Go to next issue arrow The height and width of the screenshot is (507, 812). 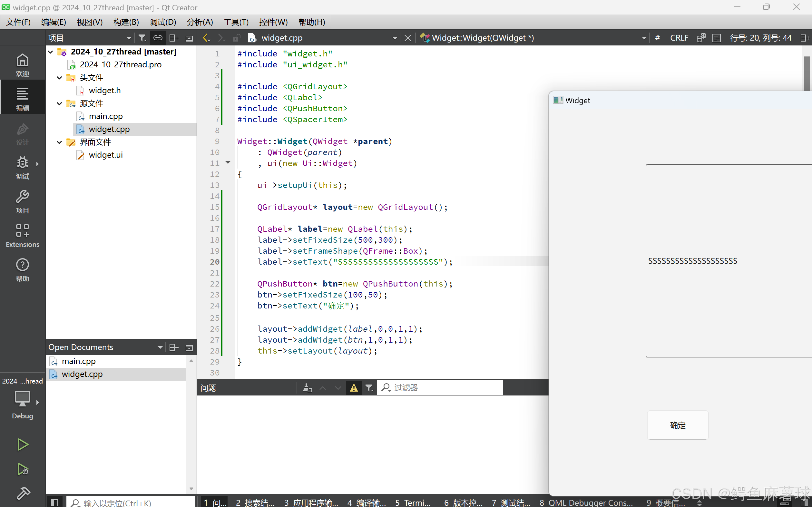point(338,388)
